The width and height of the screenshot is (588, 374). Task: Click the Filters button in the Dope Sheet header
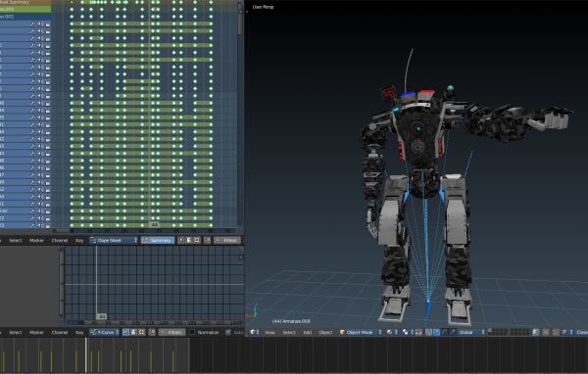[x=227, y=240]
